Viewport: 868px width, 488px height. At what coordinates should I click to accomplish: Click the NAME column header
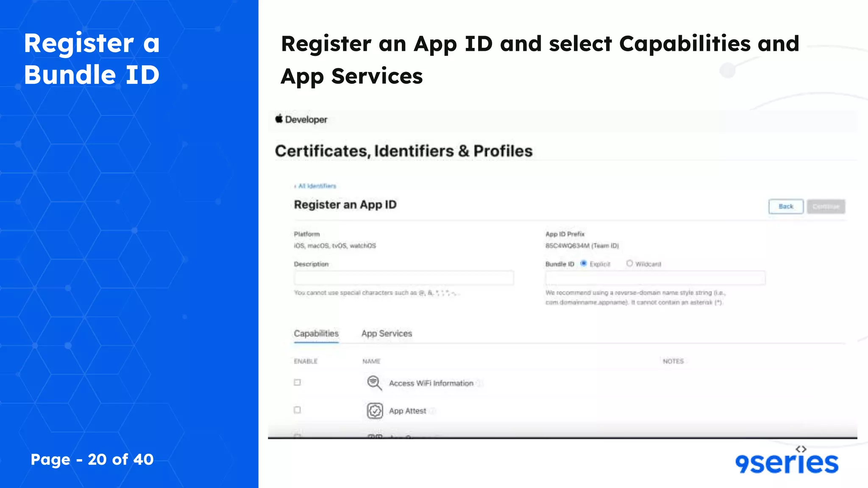click(371, 361)
